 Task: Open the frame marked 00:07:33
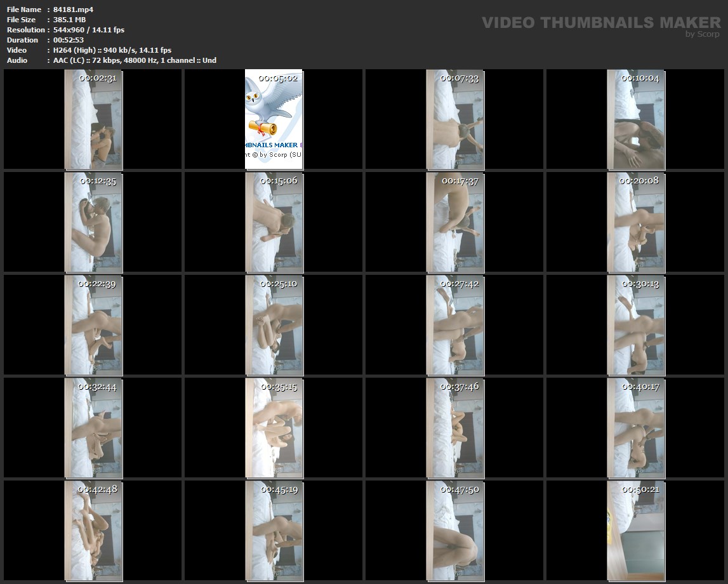454,119
